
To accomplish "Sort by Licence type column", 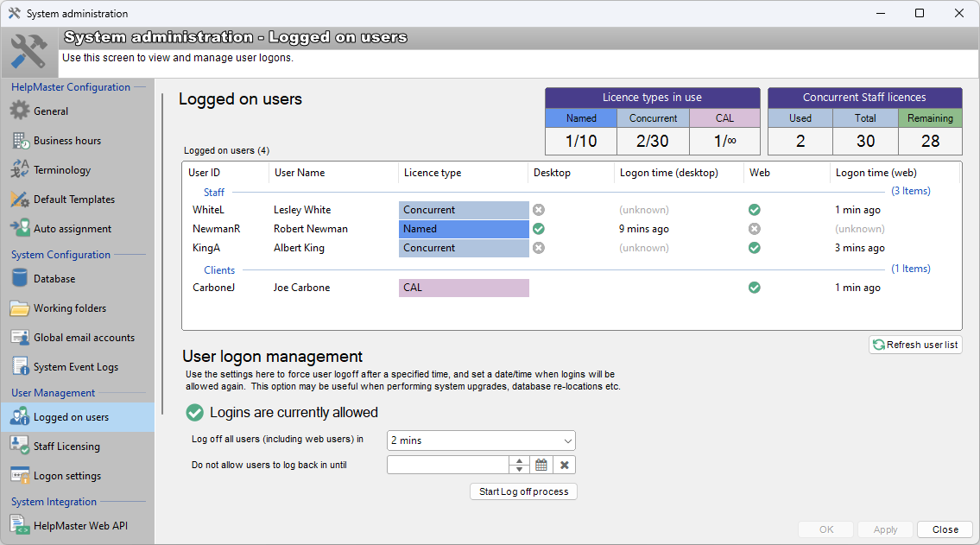I will (463, 173).
